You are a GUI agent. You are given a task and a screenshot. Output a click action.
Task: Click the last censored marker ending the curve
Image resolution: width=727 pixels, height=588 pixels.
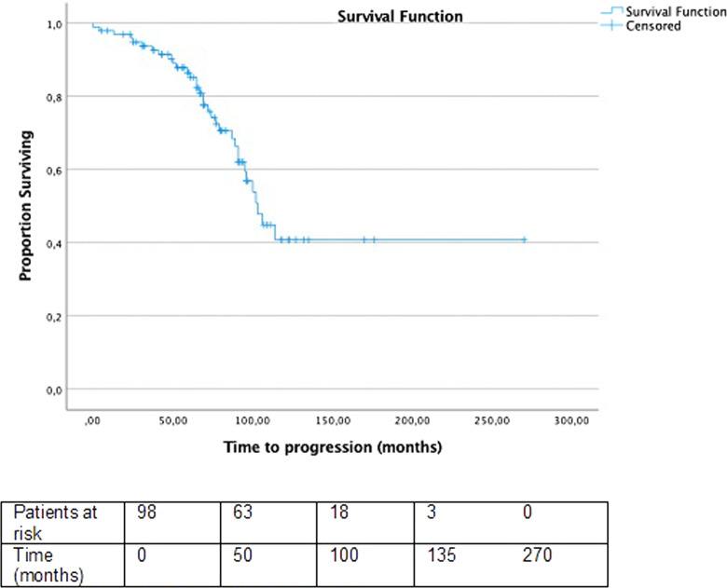pos(524,239)
